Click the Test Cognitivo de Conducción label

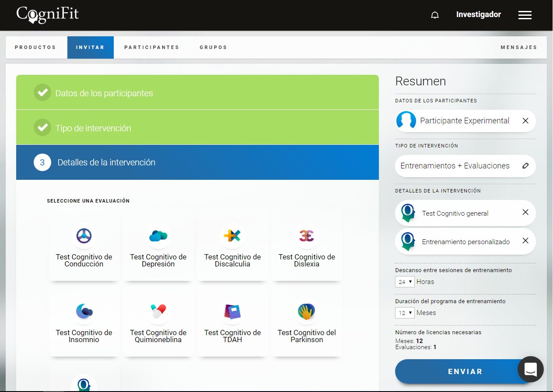(84, 260)
